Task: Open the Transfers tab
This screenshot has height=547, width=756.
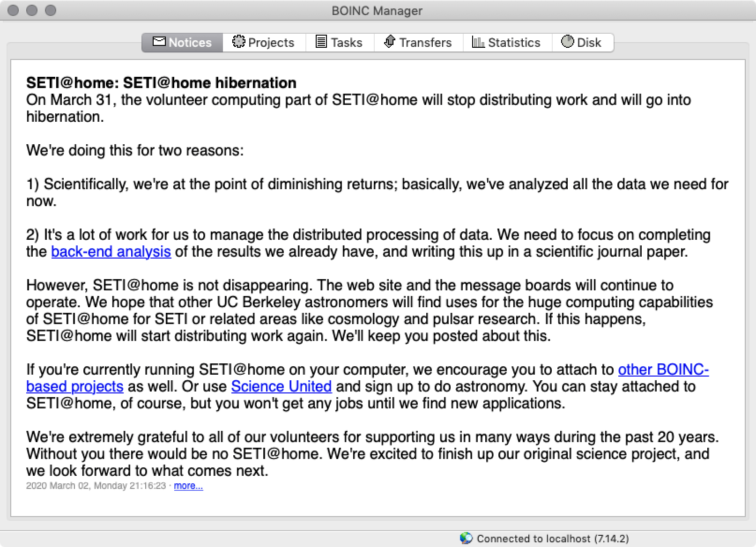Action: (418, 43)
